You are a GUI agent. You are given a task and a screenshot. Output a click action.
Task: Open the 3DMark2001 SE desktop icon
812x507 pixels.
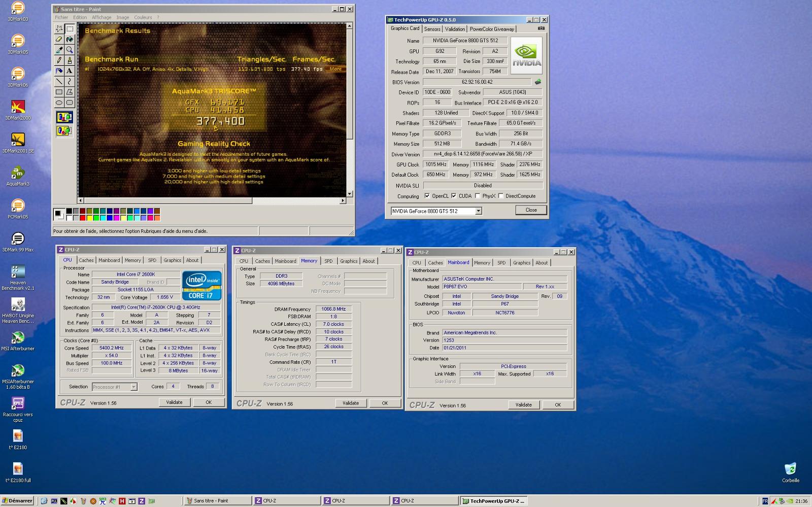pyautogui.click(x=18, y=142)
